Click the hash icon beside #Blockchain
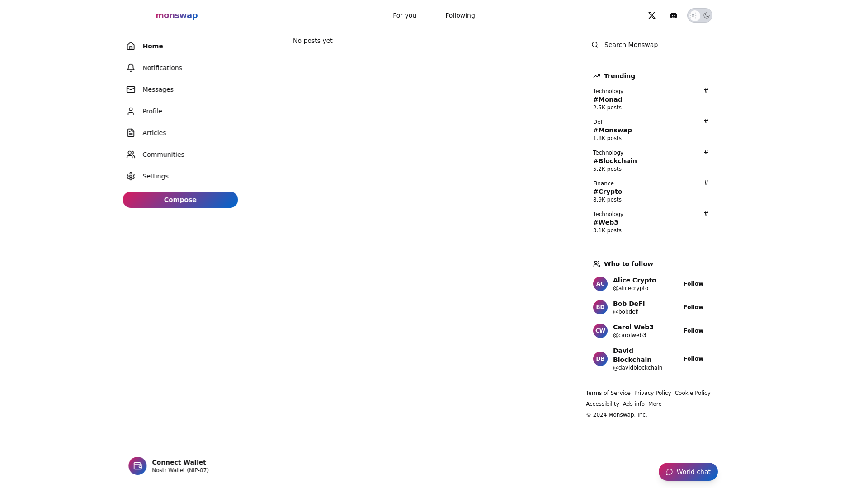The height and width of the screenshot is (488, 868). (x=706, y=152)
